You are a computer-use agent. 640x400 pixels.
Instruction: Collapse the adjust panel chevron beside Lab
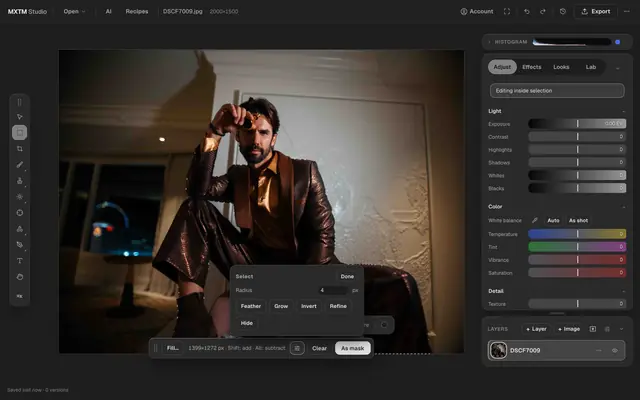[618, 68]
